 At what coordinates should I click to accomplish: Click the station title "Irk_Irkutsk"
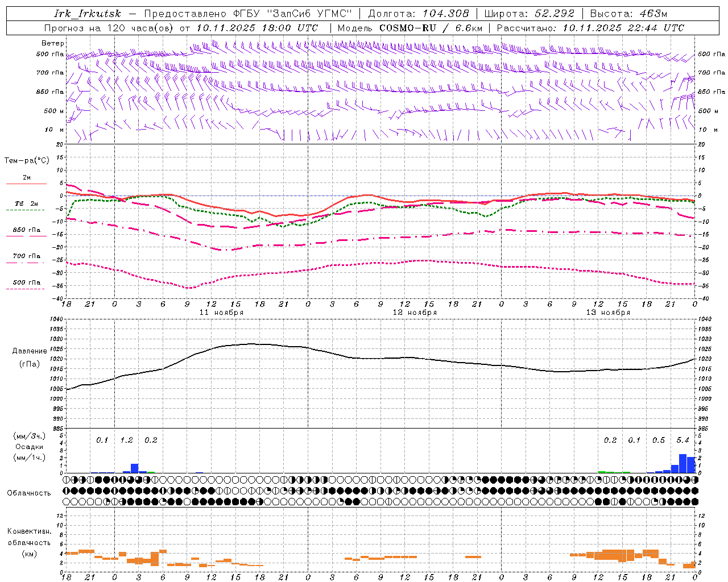tap(88, 14)
